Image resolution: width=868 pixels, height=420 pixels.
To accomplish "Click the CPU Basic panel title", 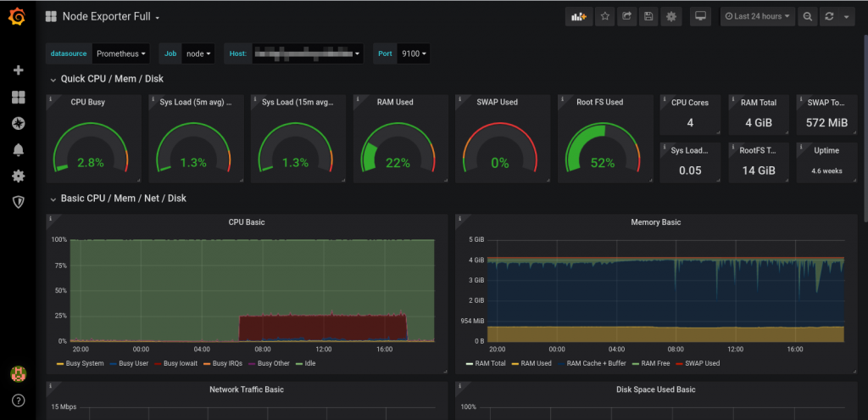I will (x=247, y=222).
